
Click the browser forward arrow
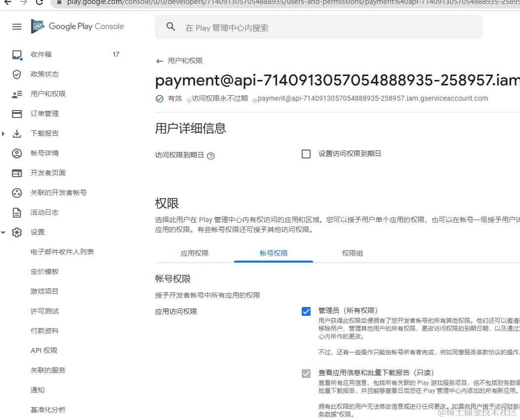tap(24, 2)
